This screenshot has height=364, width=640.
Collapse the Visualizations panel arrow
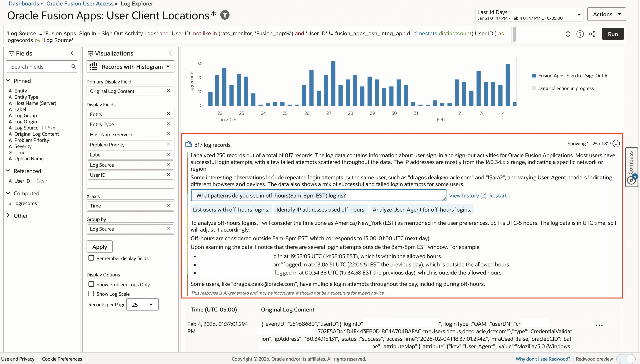click(x=171, y=53)
